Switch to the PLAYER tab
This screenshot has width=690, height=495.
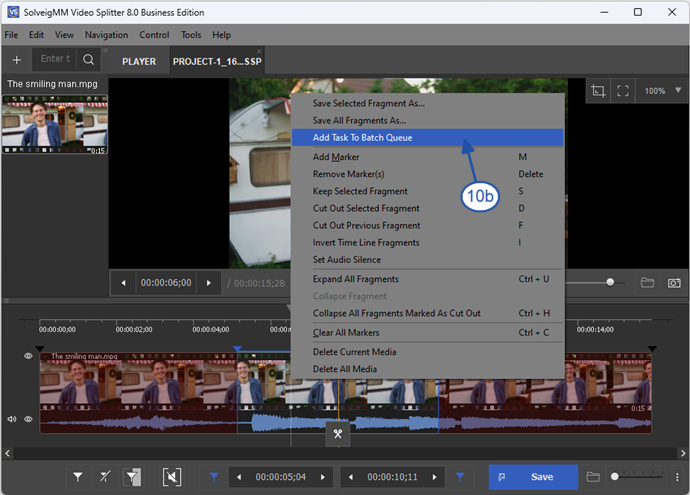(139, 62)
